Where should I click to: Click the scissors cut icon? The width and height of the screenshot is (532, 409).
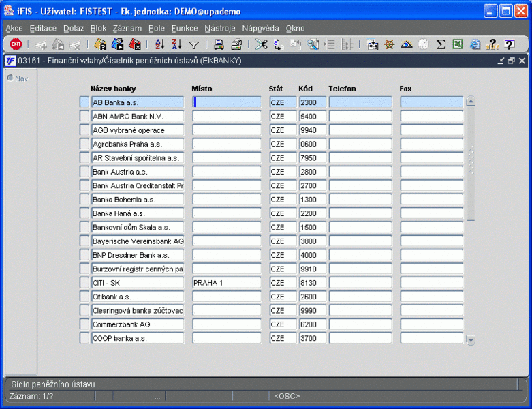[x=262, y=44]
